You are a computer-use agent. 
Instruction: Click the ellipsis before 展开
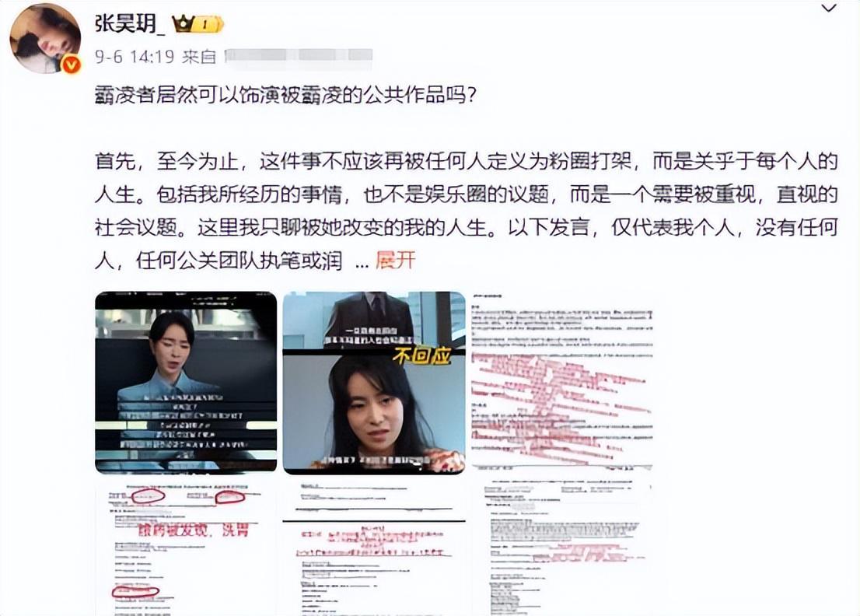362,261
